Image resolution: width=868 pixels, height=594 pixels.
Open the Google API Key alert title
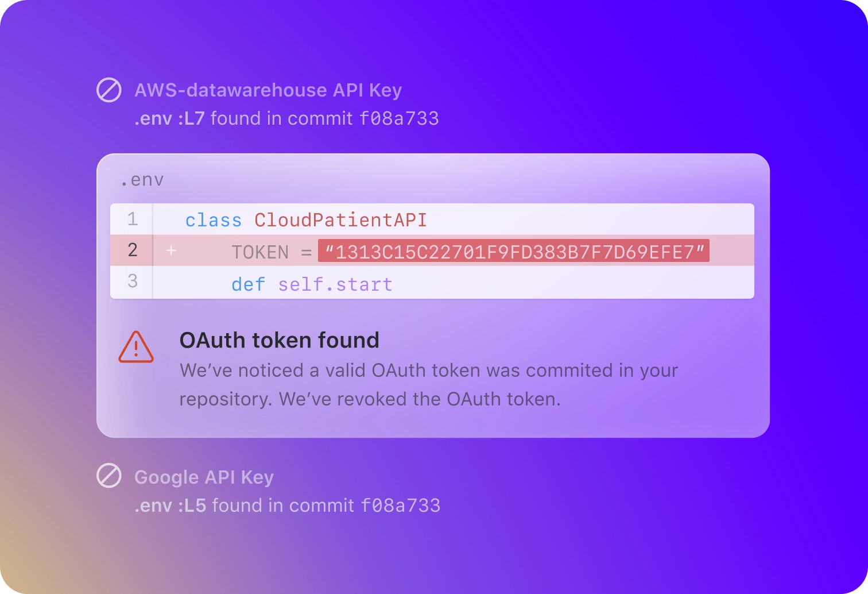pos(204,477)
